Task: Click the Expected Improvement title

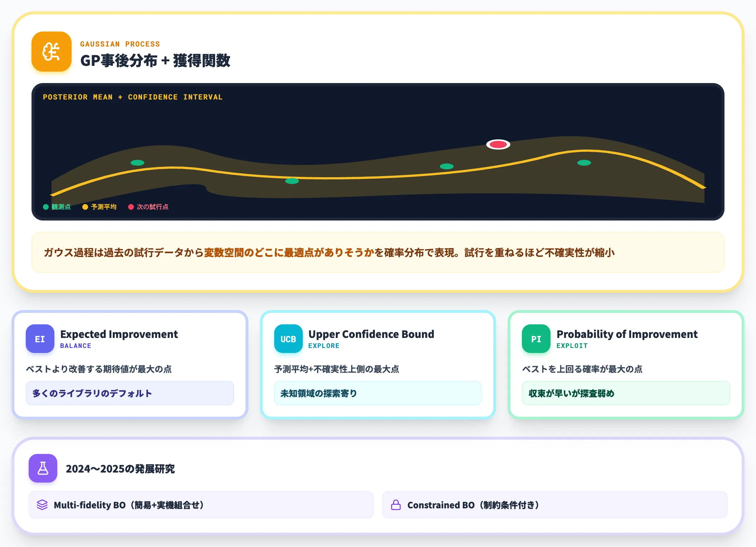Action: (x=119, y=334)
